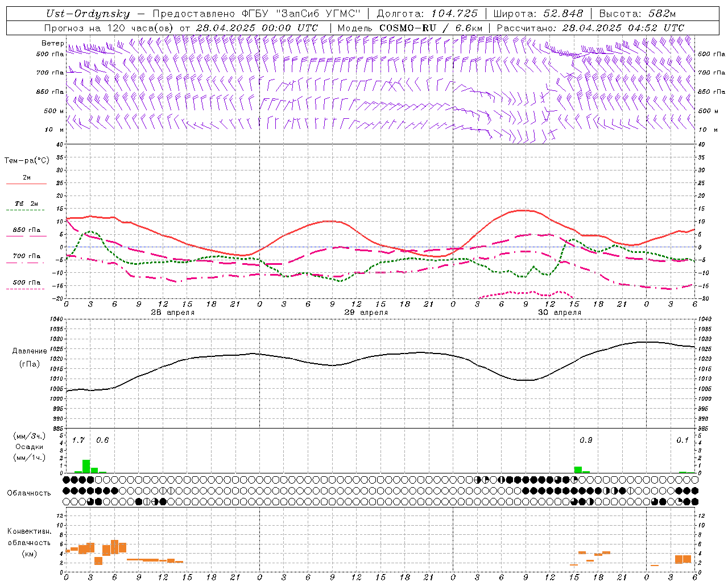Click the Конвективн. convective cloud label
728x582 pixels.
click(30, 531)
